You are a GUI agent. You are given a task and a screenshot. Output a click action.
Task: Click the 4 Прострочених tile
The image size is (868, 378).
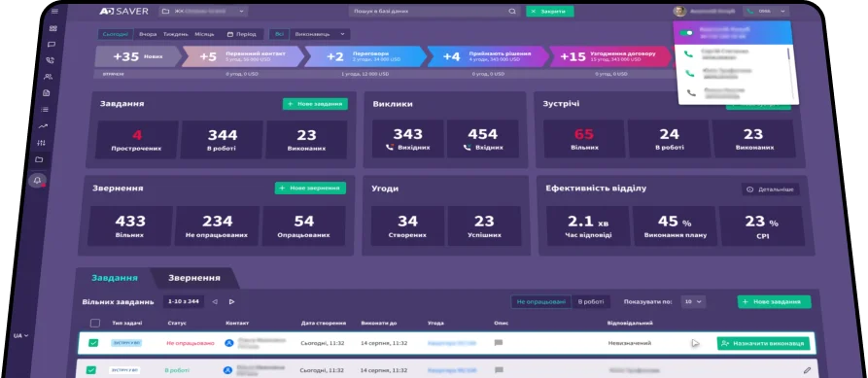tap(137, 140)
